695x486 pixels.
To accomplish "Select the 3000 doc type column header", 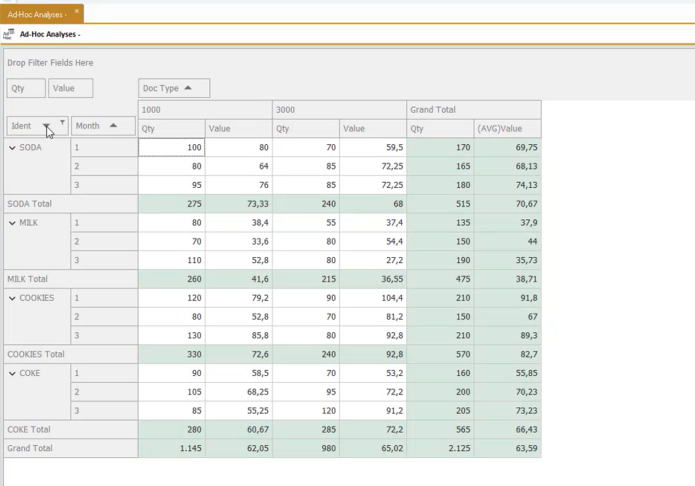I will (339, 110).
